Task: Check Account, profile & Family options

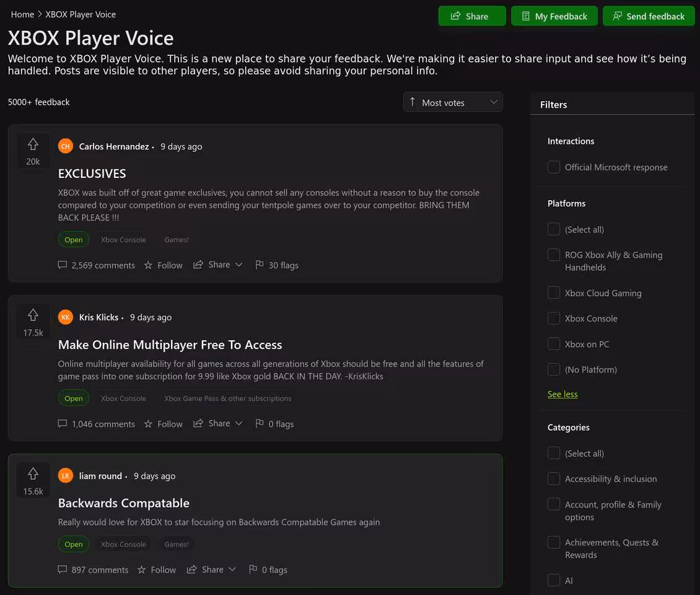Action: (x=554, y=504)
